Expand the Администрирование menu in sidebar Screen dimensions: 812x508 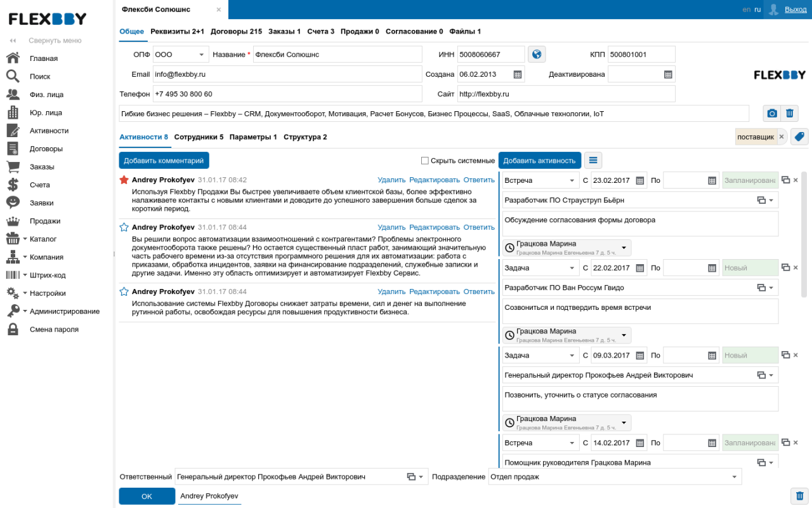(x=24, y=312)
